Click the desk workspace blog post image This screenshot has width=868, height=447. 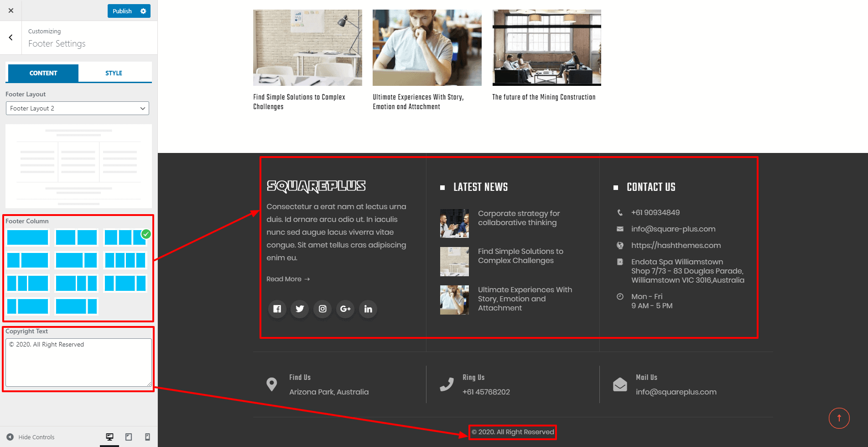click(x=307, y=47)
